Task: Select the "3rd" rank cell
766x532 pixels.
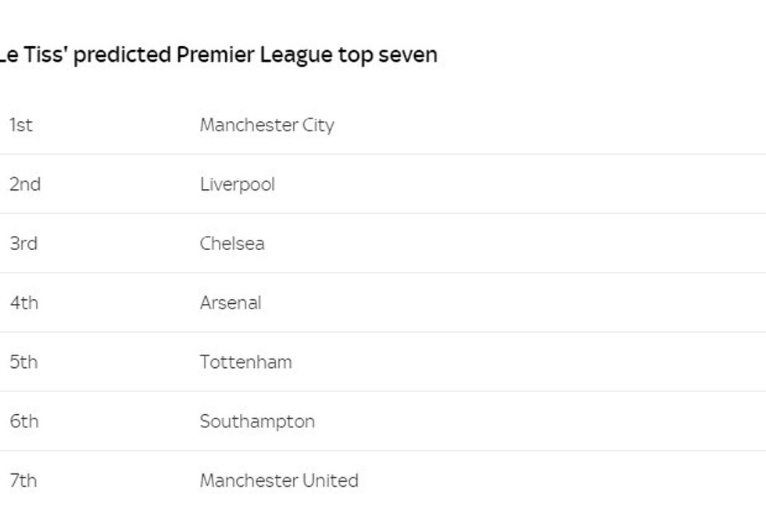Action: [23, 244]
